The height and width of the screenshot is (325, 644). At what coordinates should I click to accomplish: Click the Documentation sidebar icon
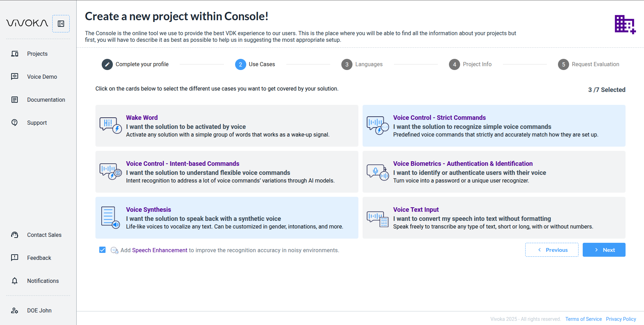pos(15,100)
